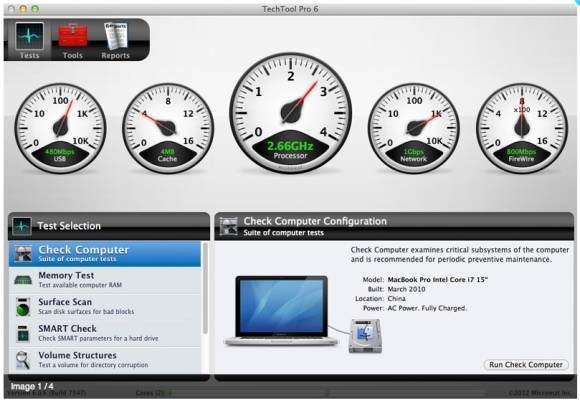Select the Memory Test RAM icon

click(x=23, y=280)
